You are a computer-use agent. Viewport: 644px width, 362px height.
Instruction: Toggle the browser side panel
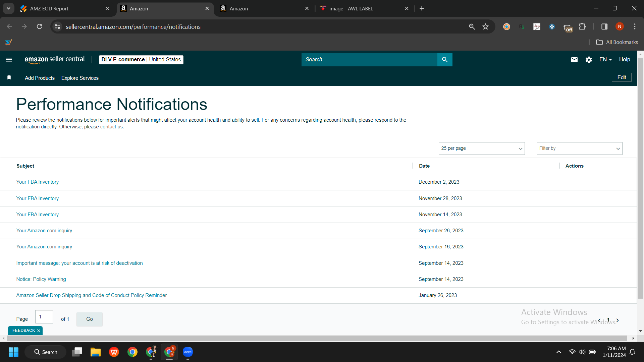[x=604, y=26]
